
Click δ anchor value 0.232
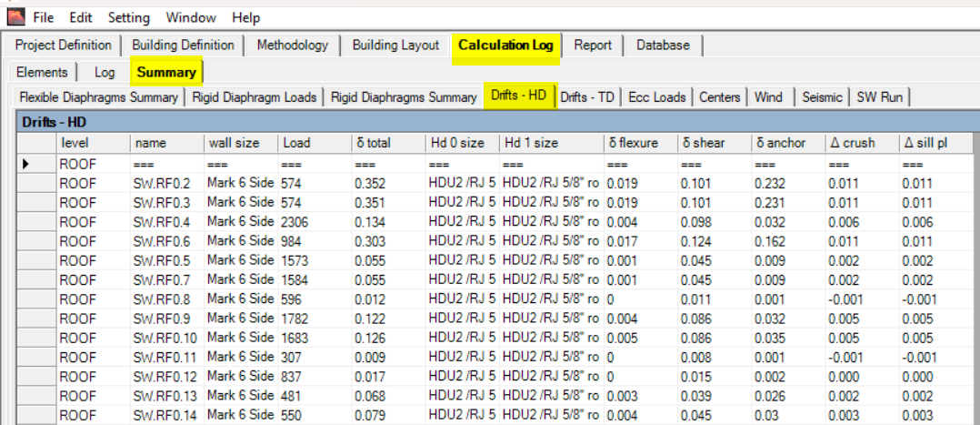point(788,184)
